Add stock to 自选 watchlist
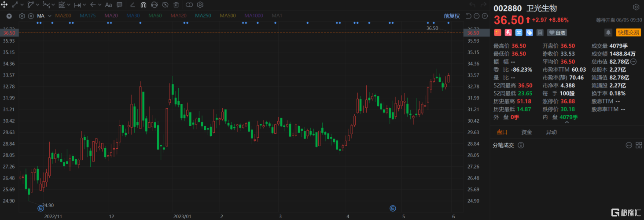 click(557, 33)
